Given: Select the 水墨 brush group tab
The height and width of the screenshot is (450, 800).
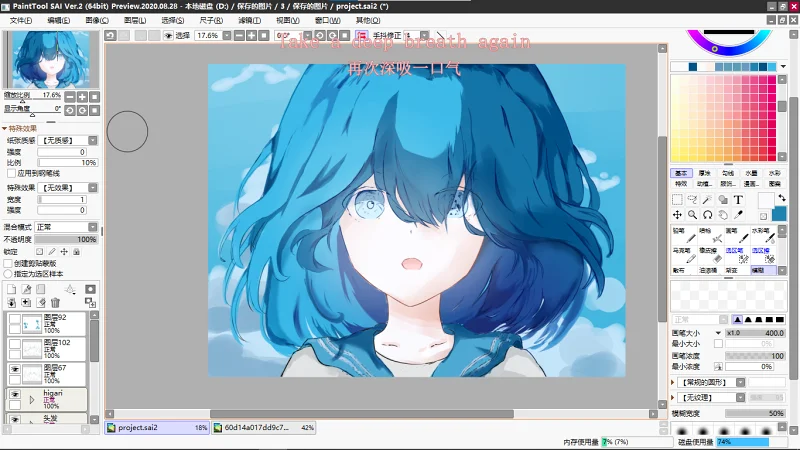Looking at the screenshot, I should tap(752, 173).
